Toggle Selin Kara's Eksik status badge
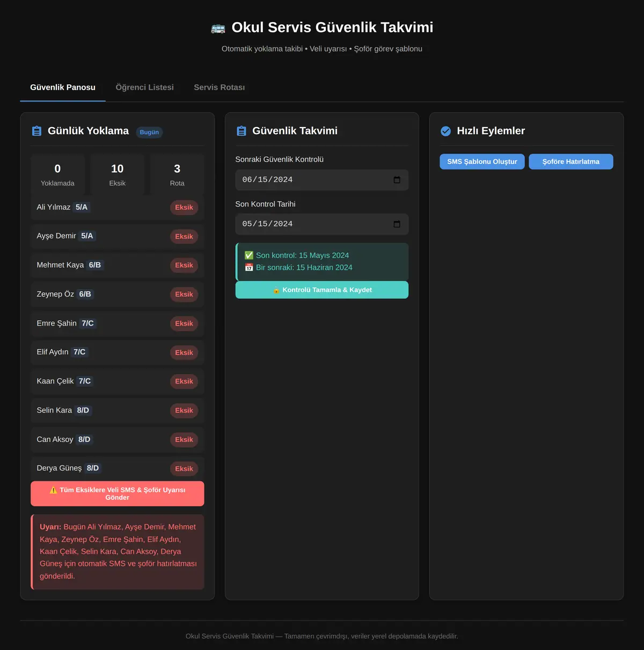 [x=184, y=411]
